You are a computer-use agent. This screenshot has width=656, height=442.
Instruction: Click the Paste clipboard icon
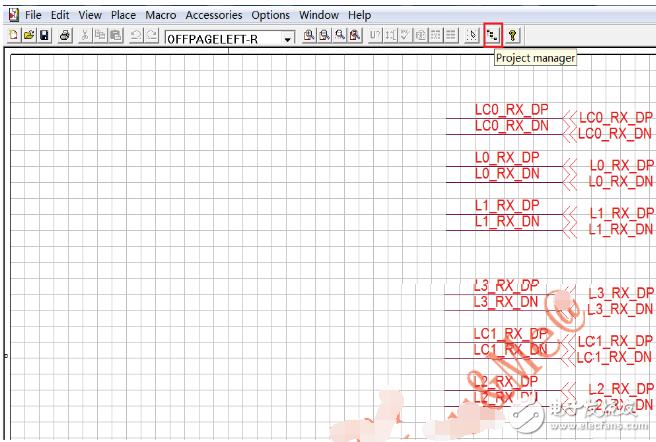coord(115,35)
